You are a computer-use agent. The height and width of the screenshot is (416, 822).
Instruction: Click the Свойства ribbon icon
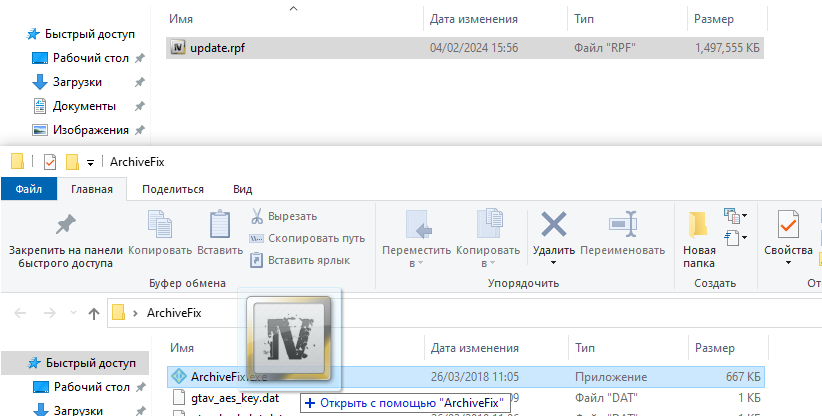coord(788,225)
